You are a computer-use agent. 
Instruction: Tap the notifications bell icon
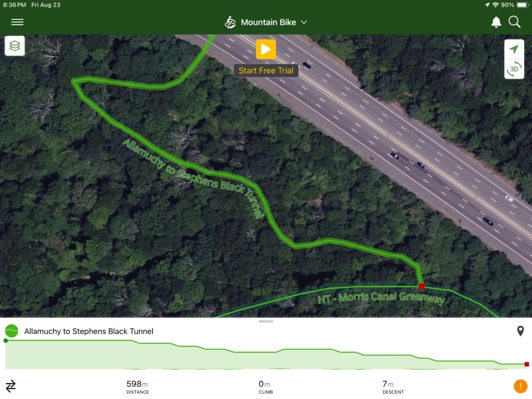click(496, 23)
